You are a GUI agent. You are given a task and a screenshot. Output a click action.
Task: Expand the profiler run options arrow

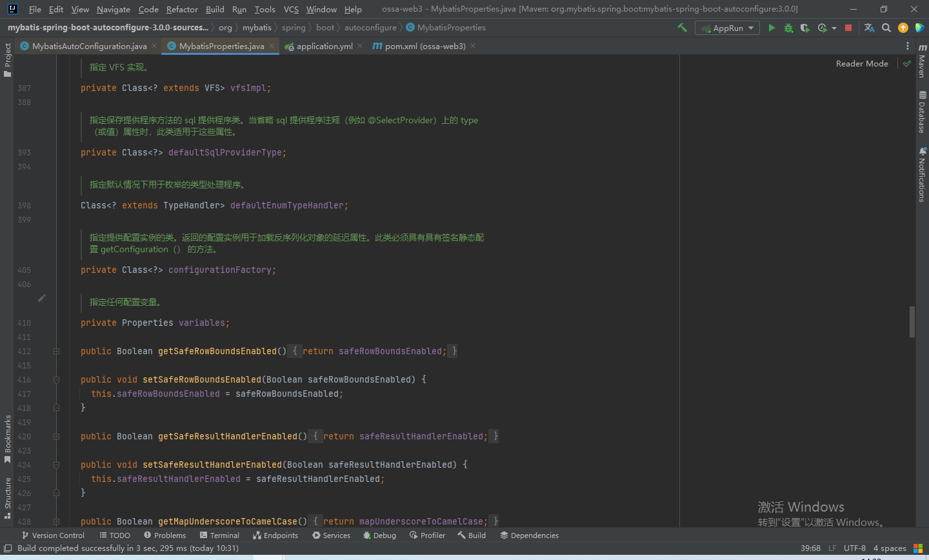click(834, 28)
